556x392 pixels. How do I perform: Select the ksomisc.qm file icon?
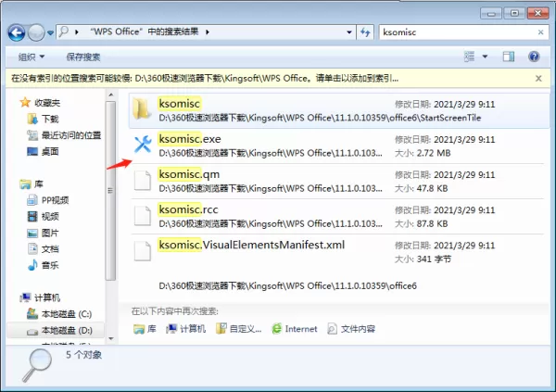(x=142, y=180)
